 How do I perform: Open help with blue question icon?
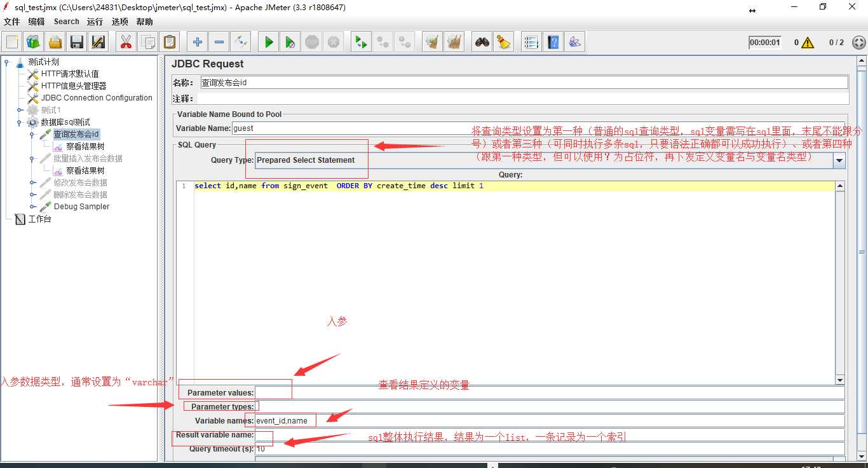pos(553,43)
